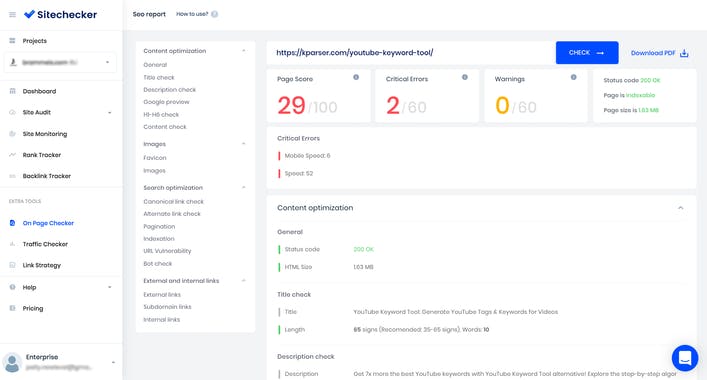Open Rank Tracker page
Image resolution: width=707 pixels, height=380 pixels.
(41, 155)
